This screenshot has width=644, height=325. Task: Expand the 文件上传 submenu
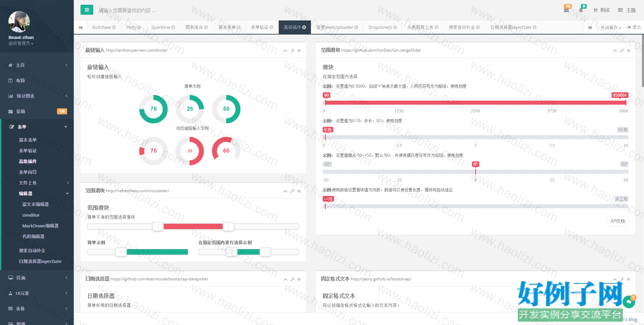pos(38,183)
